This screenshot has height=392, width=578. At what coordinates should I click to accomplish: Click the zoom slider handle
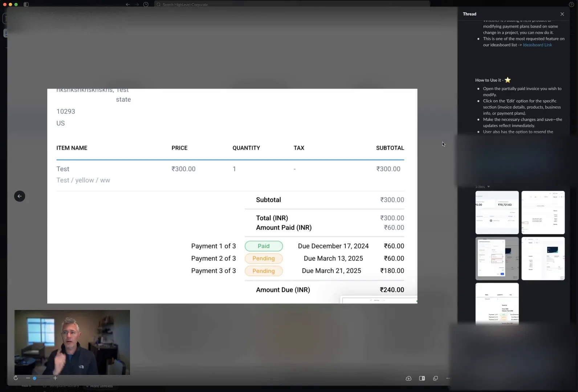click(34, 378)
